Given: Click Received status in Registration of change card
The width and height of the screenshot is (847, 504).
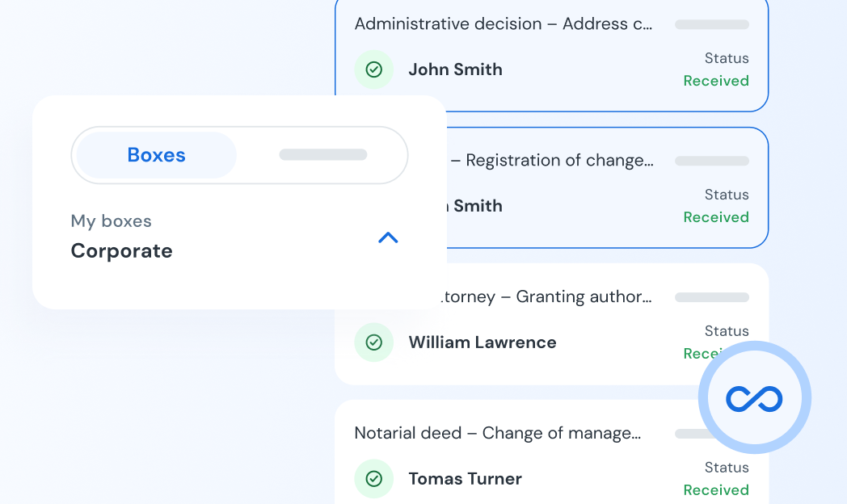Looking at the screenshot, I should (715, 217).
